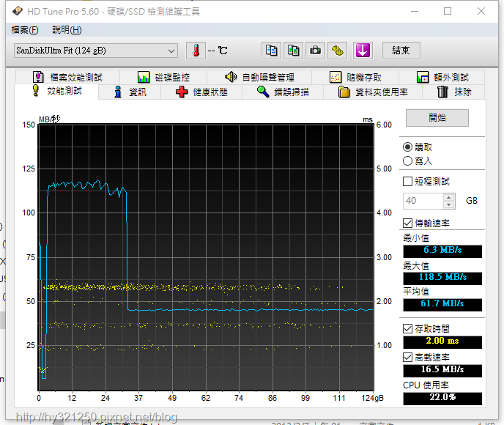The width and height of the screenshot is (504, 425).
Task: Click the purple download arrow icon
Action: pos(363,51)
